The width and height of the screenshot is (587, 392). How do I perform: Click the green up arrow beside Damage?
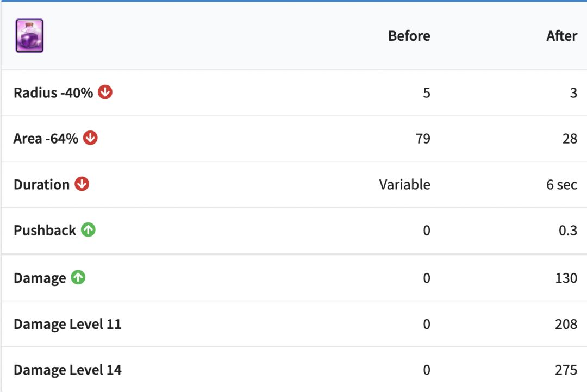pos(78,278)
